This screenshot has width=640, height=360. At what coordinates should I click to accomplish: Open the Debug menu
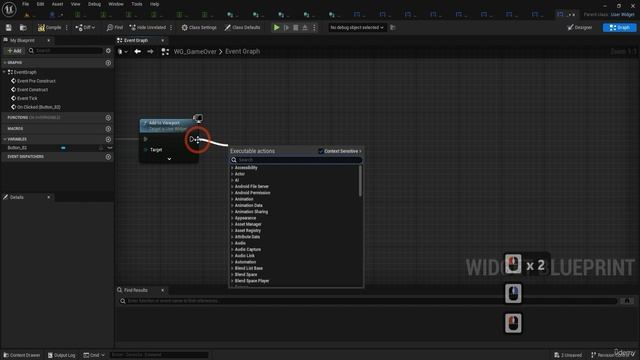pos(94,4)
